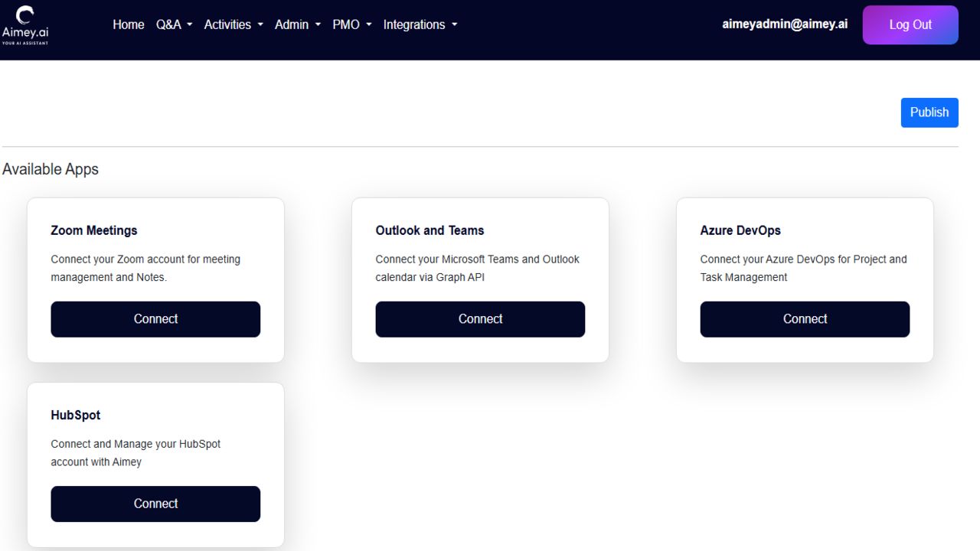Viewport: 980px width, 551px height.
Task: Select the HubSpot card title
Action: 76,415
